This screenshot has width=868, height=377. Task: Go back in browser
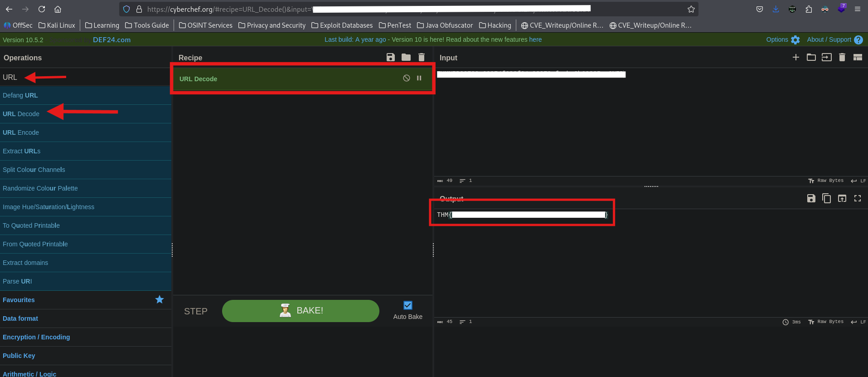9,9
